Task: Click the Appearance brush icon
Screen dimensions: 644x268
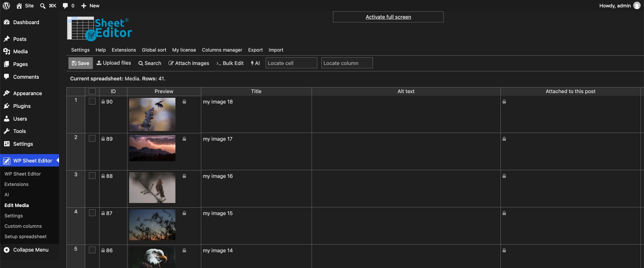Action: click(x=7, y=93)
